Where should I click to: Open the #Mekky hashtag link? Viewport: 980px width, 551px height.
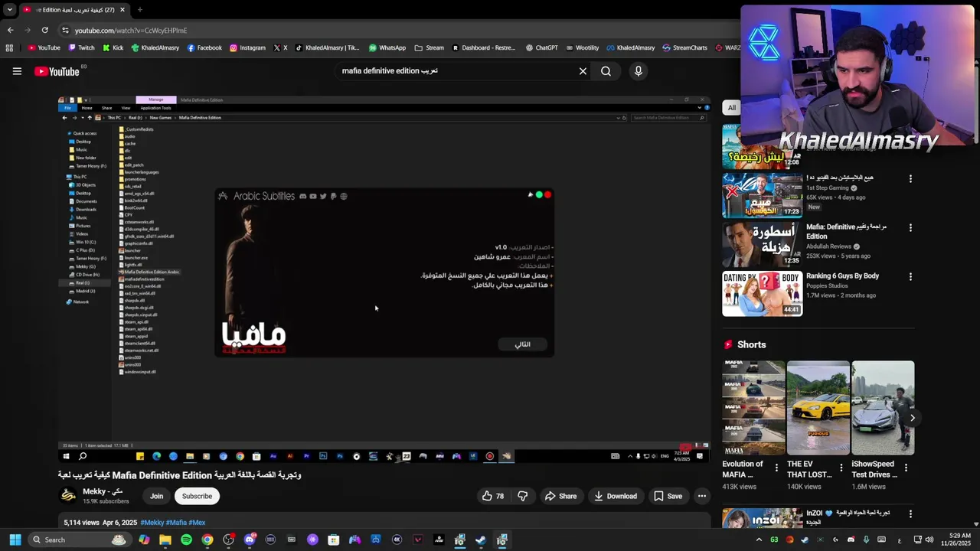(x=152, y=523)
